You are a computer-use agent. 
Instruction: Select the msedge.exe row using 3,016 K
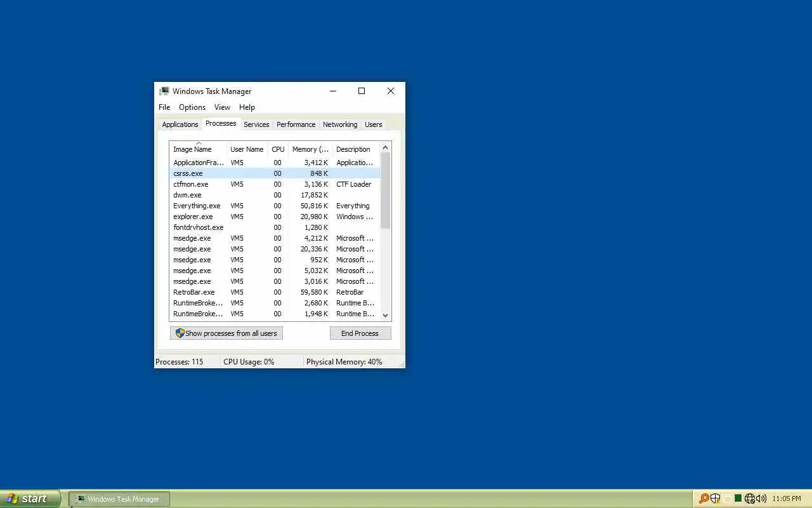click(x=275, y=281)
